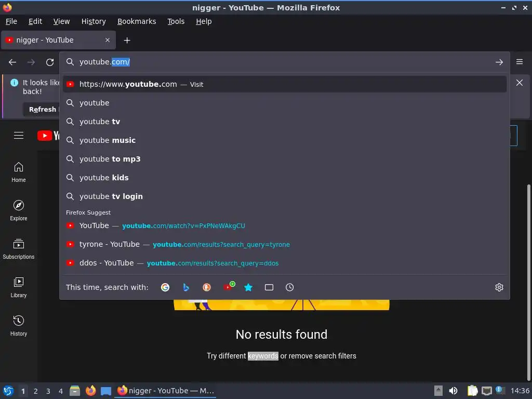The width and height of the screenshot is (532, 399).
Task: Click the blue desktop icon in the taskbar
Action: click(x=106, y=391)
